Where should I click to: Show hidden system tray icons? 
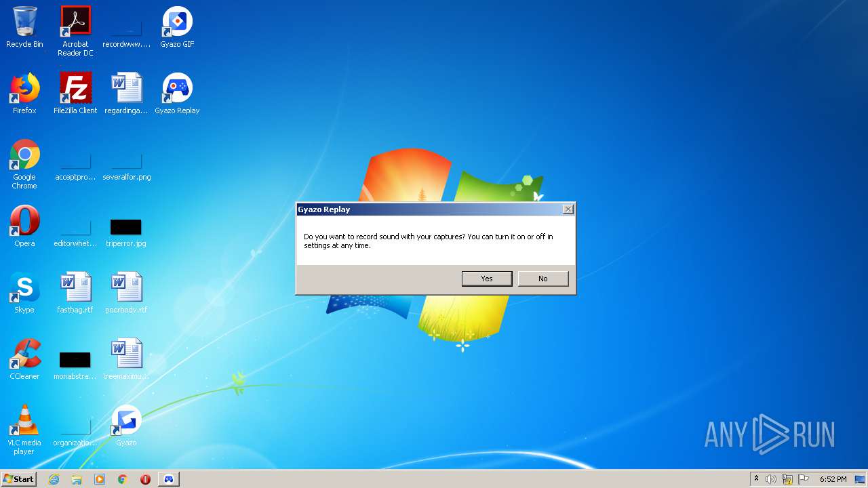pos(756,479)
